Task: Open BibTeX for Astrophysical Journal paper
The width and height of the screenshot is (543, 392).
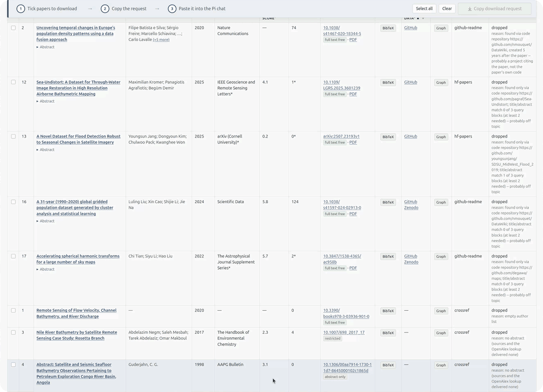Action: [388, 256]
